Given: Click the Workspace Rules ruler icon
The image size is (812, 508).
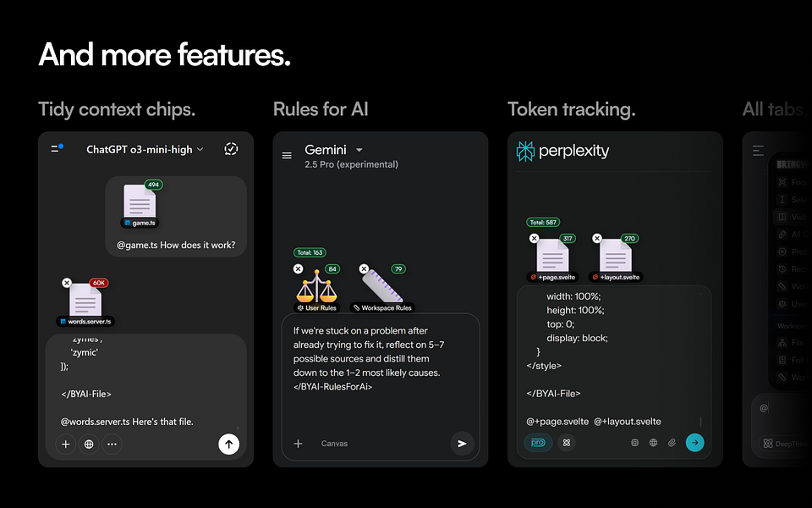Looking at the screenshot, I should click(x=382, y=285).
